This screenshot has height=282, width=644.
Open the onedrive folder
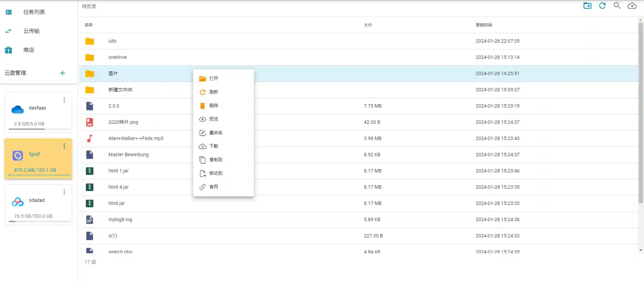point(117,57)
